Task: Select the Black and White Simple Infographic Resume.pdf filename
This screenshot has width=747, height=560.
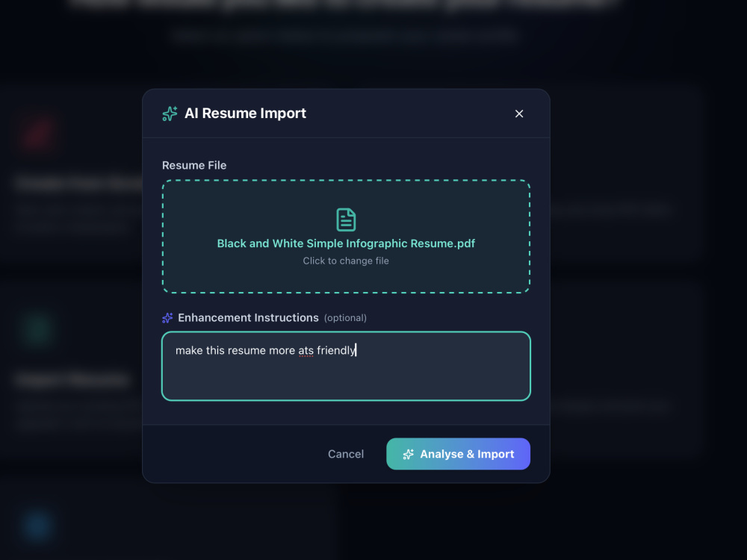Action: click(346, 243)
